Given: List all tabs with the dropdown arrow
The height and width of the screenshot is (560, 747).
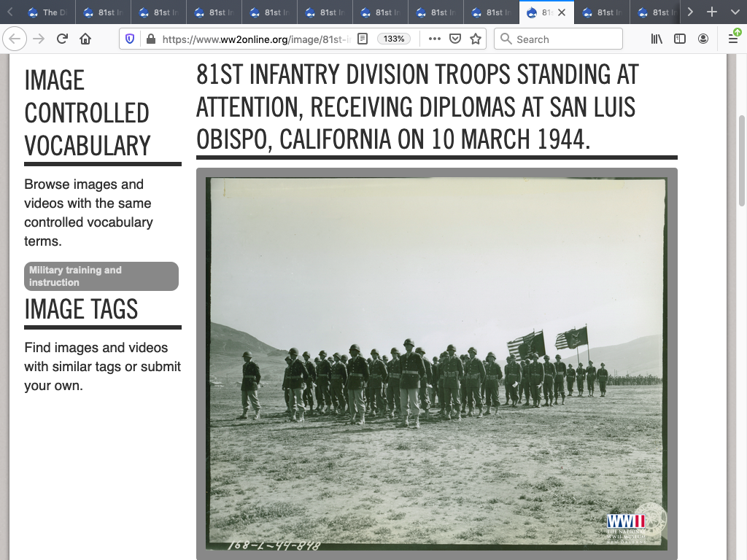Looking at the screenshot, I should [x=735, y=12].
